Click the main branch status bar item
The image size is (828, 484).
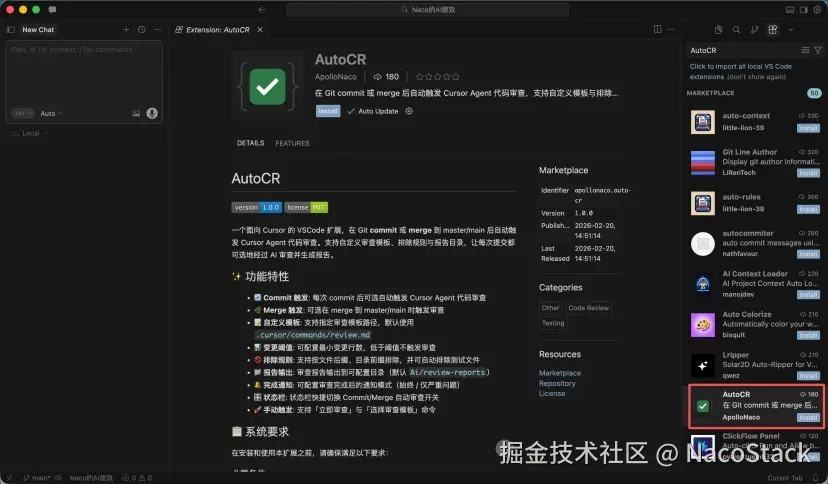coord(36,478)
